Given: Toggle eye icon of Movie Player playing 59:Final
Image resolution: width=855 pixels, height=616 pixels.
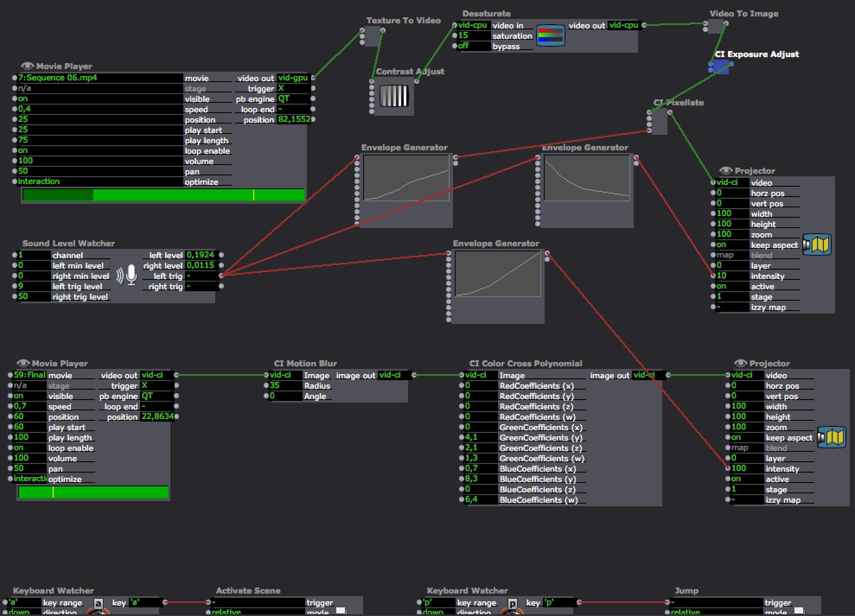Looking at the screenshot, I should pos(23,363).
